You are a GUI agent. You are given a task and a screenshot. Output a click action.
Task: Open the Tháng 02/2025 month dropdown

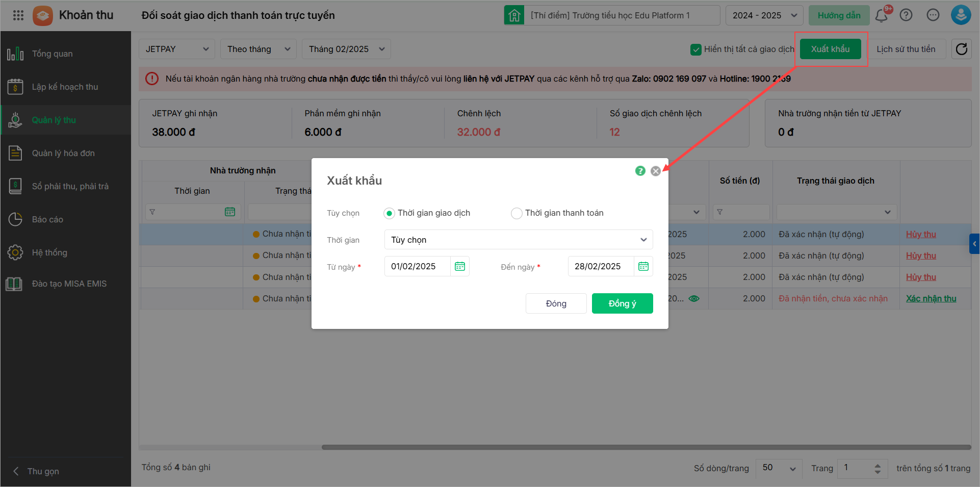pyautogui.click(x=346, y=49)
